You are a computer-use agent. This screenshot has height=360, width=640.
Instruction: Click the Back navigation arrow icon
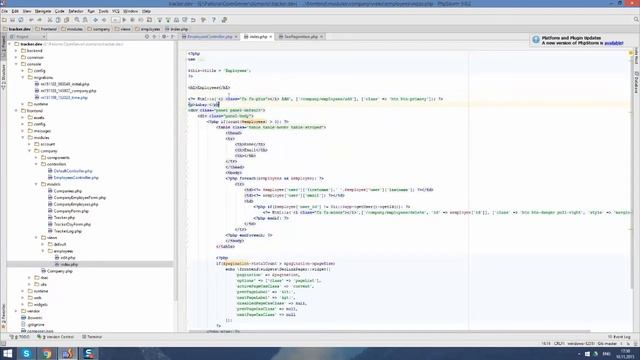[96, 20]
